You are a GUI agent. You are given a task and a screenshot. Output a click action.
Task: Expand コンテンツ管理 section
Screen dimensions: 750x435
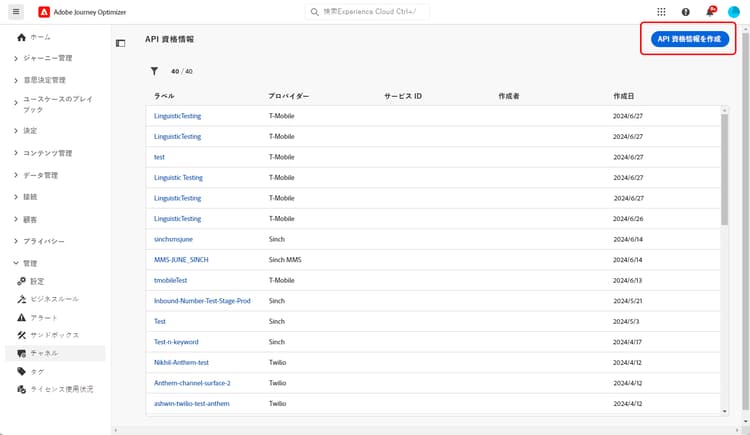16,153
